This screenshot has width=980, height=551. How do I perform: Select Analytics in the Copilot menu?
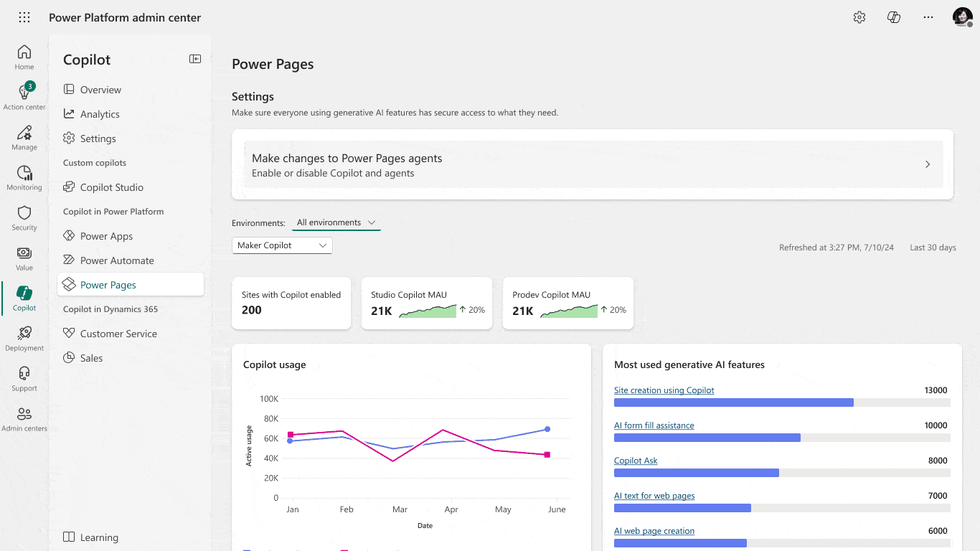[x=100, y=113]
